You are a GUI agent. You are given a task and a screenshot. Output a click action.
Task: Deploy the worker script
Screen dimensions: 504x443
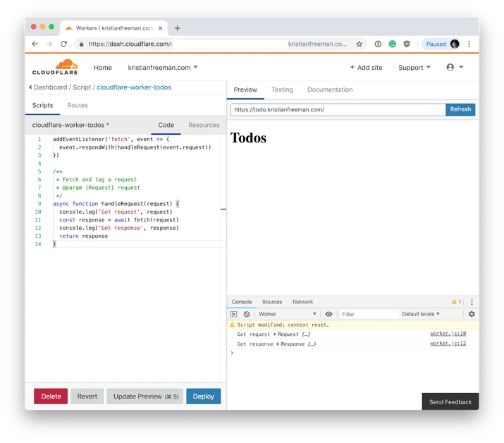point(204,396)
